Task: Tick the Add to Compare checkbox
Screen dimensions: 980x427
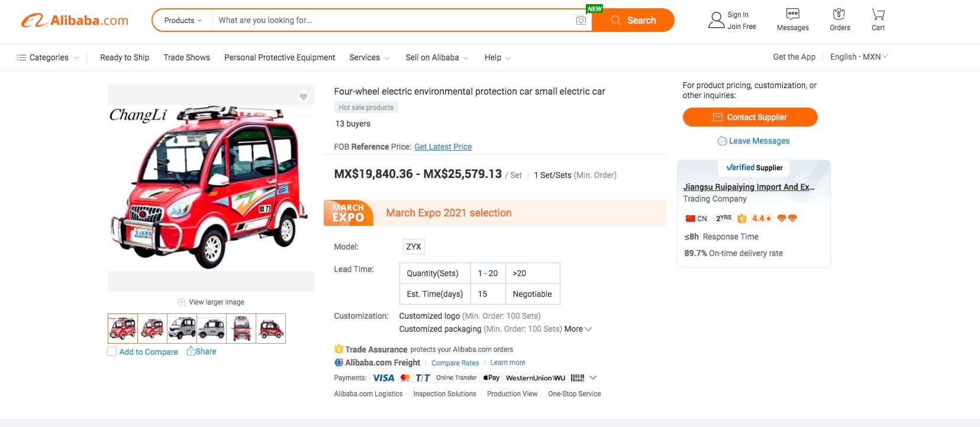Action: (x=112, y=352)
